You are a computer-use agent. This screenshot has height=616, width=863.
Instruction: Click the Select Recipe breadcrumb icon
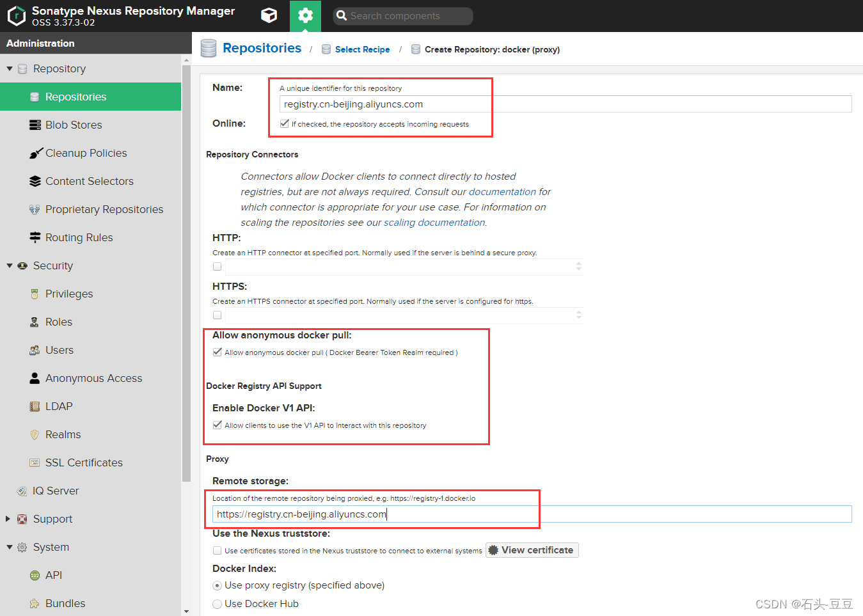[x=326, y=49]
